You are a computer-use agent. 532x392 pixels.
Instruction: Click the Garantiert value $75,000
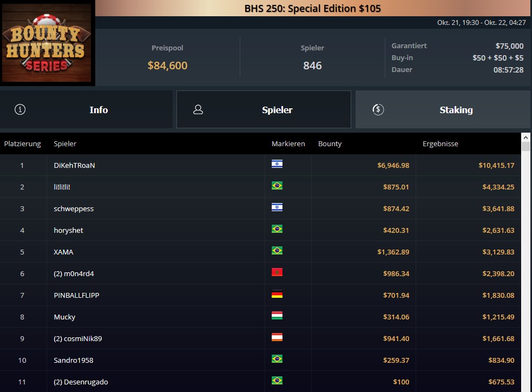[509, 46]
